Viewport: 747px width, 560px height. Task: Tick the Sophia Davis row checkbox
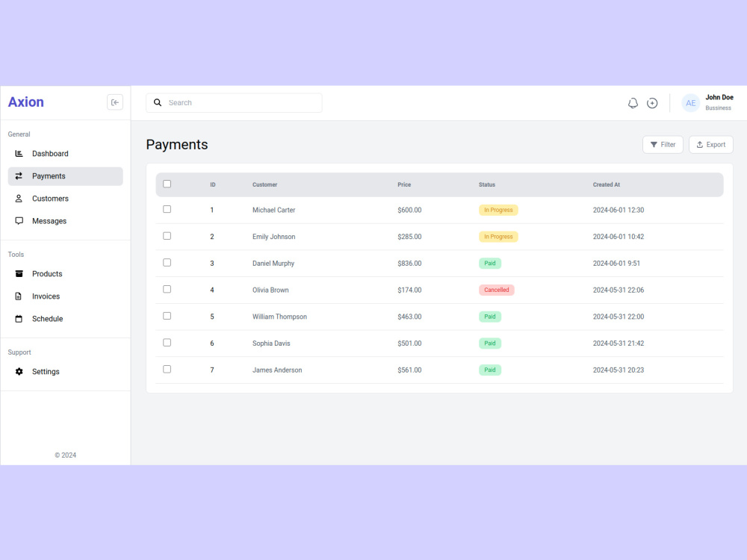click(167, 343)
